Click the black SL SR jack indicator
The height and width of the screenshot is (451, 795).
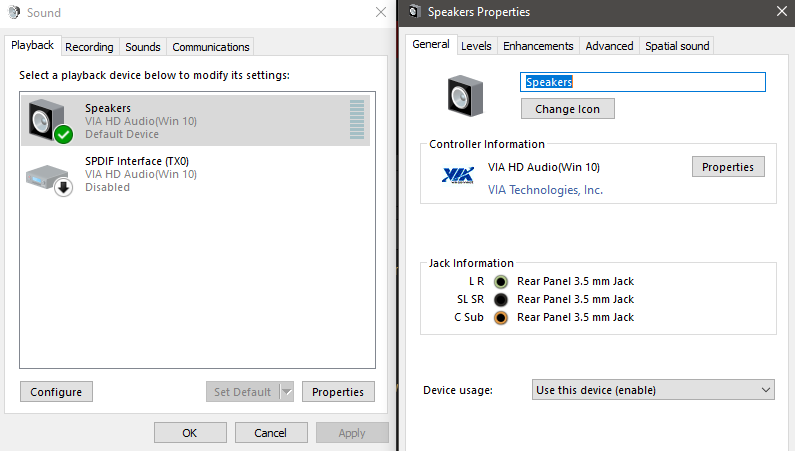point(500,299)
